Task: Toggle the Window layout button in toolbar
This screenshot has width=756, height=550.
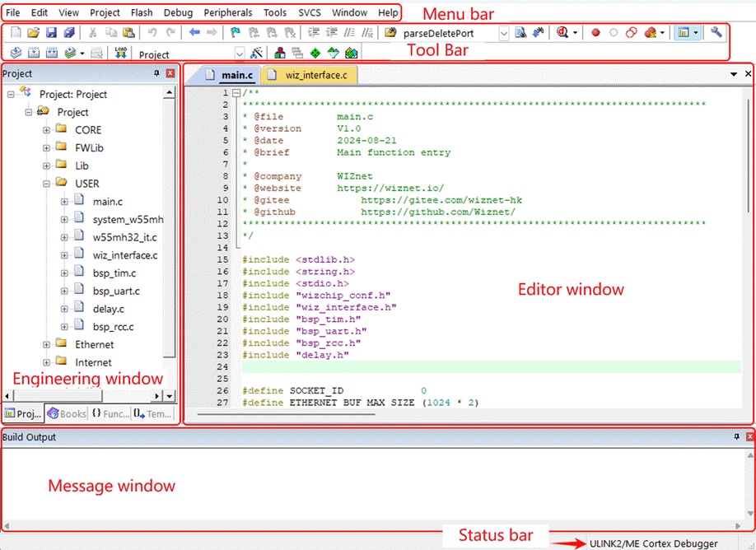Action: [684, 33]
